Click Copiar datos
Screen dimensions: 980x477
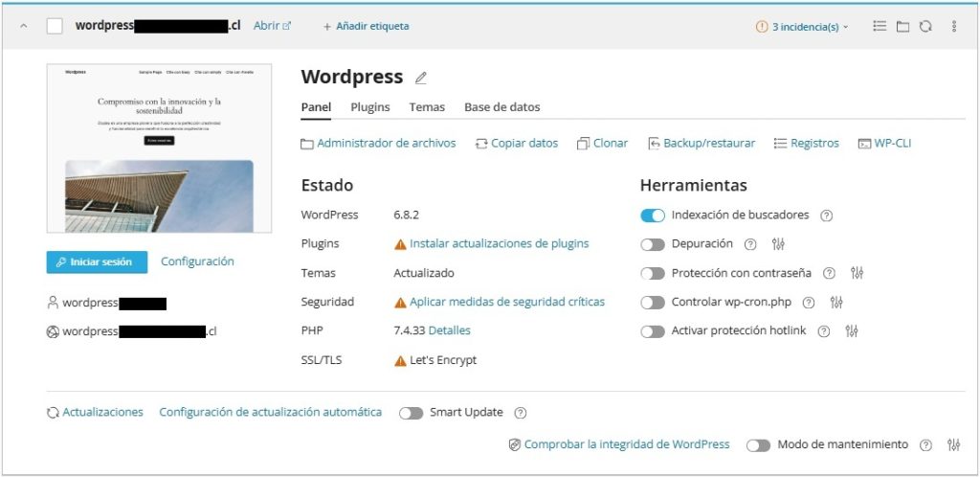pos(516,143)
